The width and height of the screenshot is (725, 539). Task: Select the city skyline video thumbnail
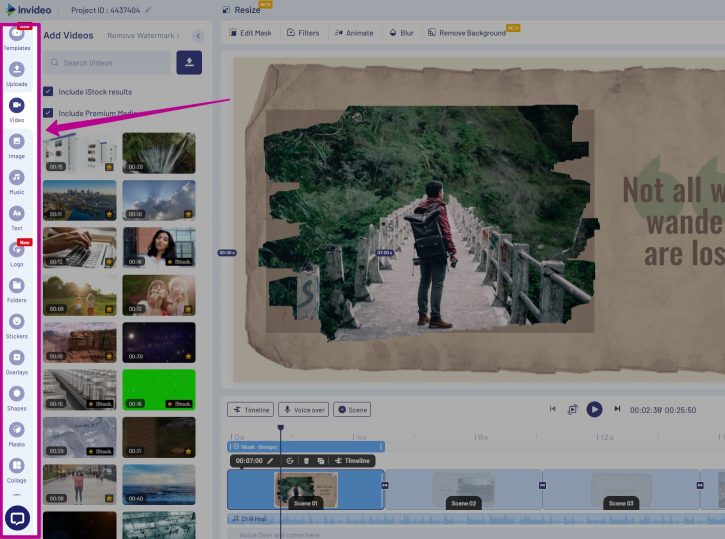pos(80,200)
